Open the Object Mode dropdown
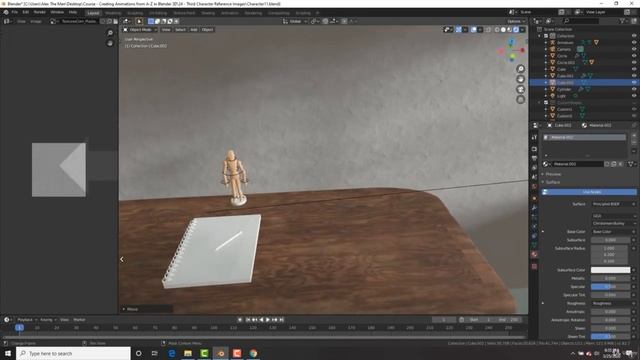The image size is (640, 360). tap(140, 30)
